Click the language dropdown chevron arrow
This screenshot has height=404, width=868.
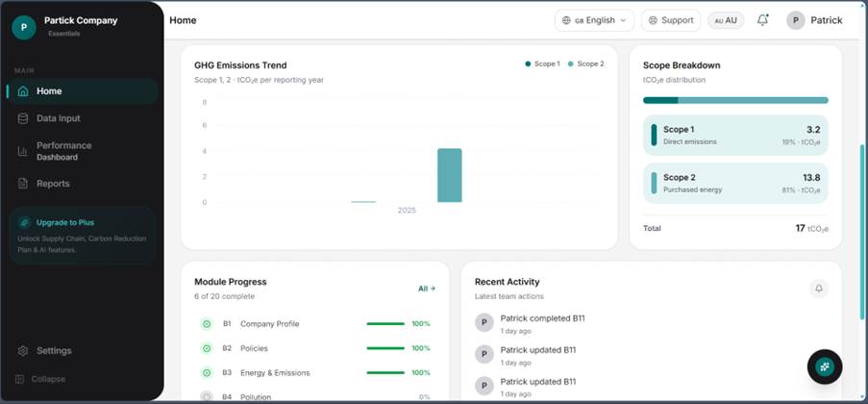[623, 20]
